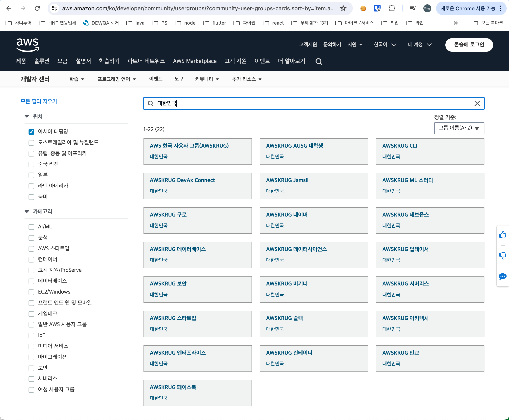The image size is (509, 420).
Task: Expand the 커뮤니티 menu
Action: tap(207, 79)
